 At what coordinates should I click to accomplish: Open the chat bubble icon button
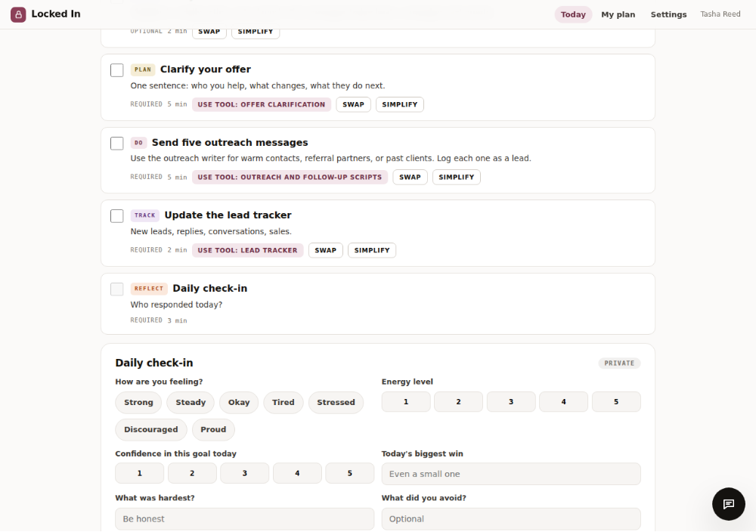(729, 503)
